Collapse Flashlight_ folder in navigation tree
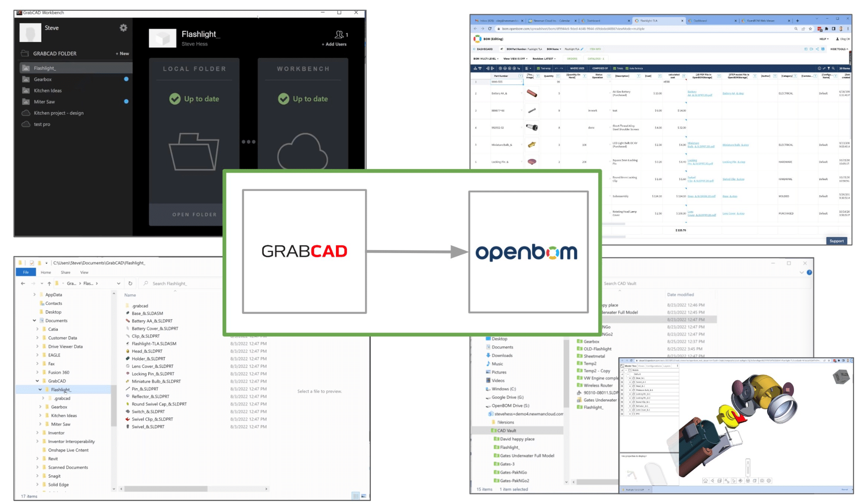 (x=41, y=390)
